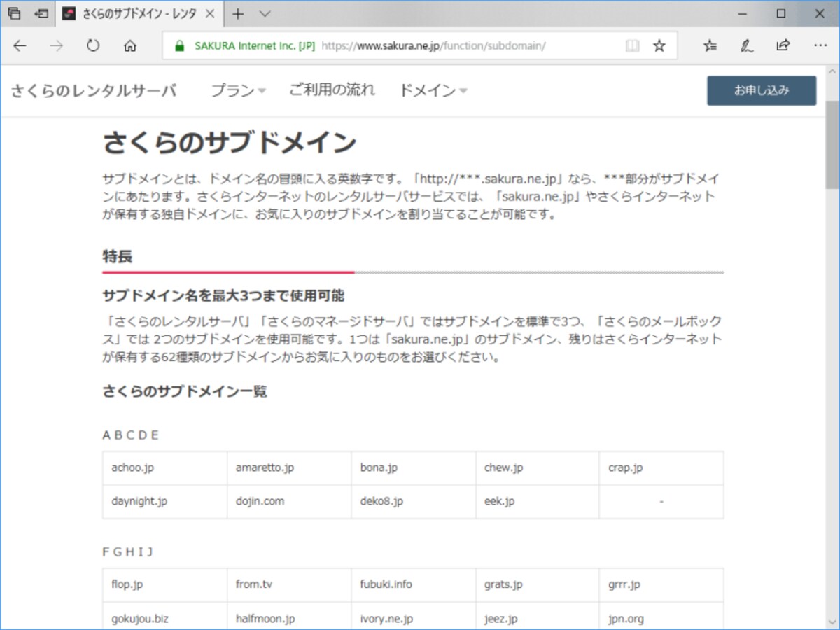Image resolution: width=840 pixels, height=630 pixels.
Task: Click the crap.jp table cell
Action: [x=661, y=468]
